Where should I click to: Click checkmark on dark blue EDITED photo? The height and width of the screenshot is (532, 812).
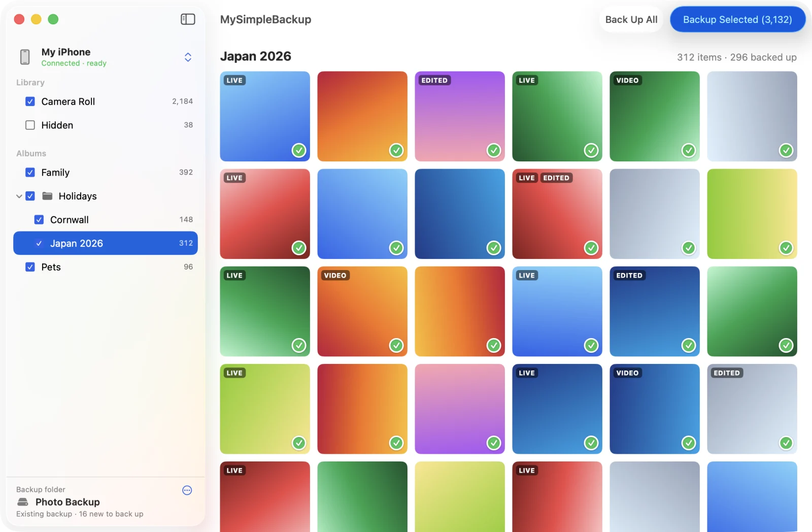(x=689, y=345)
